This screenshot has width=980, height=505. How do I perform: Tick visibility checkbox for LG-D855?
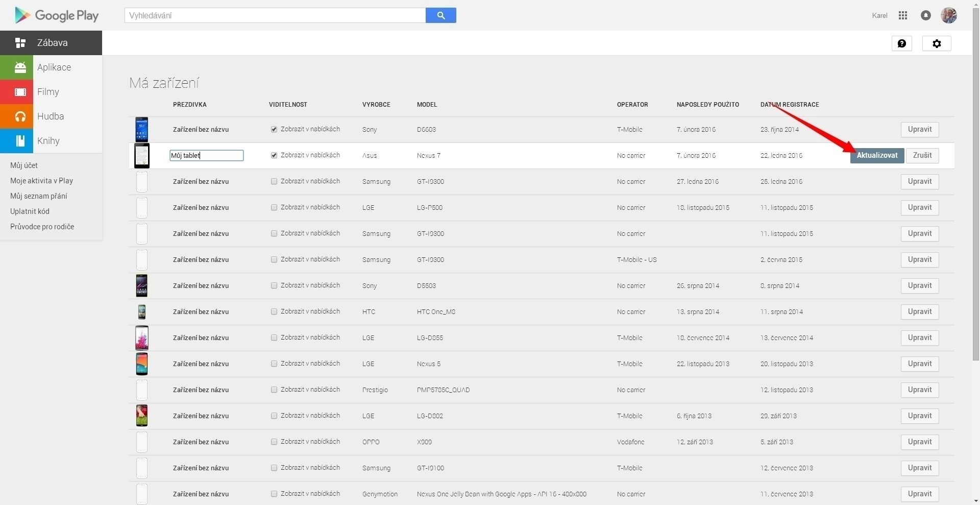(x=274, y=338)
